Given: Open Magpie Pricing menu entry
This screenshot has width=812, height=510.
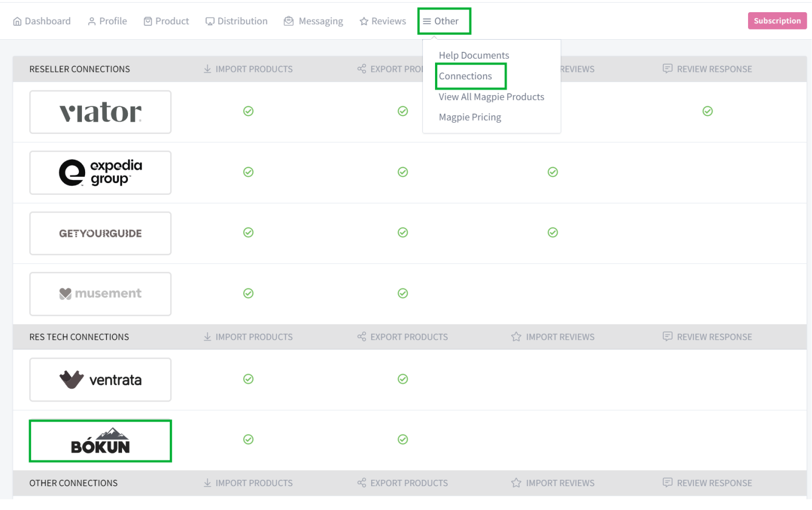Looking at the screenshot, I should coord(469,117).
